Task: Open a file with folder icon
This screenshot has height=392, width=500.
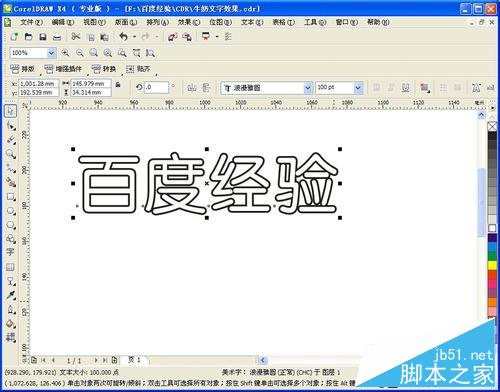Action: pos(28,37)
